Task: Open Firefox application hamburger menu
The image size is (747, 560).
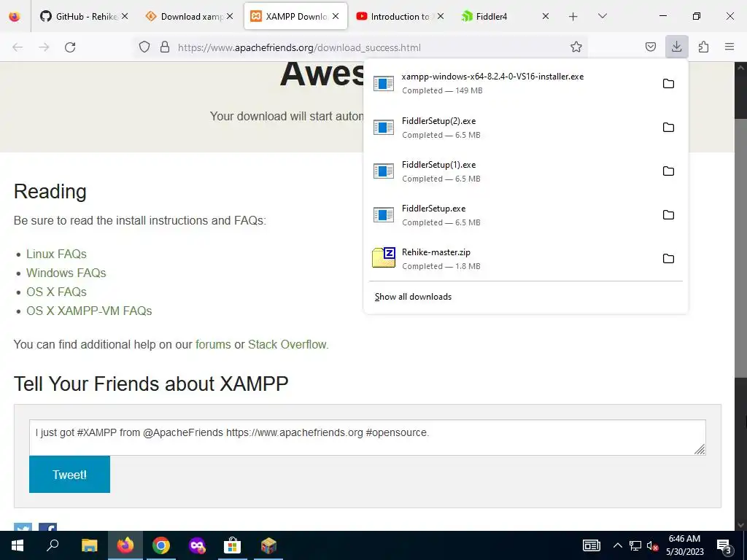Action: point(729,47)
